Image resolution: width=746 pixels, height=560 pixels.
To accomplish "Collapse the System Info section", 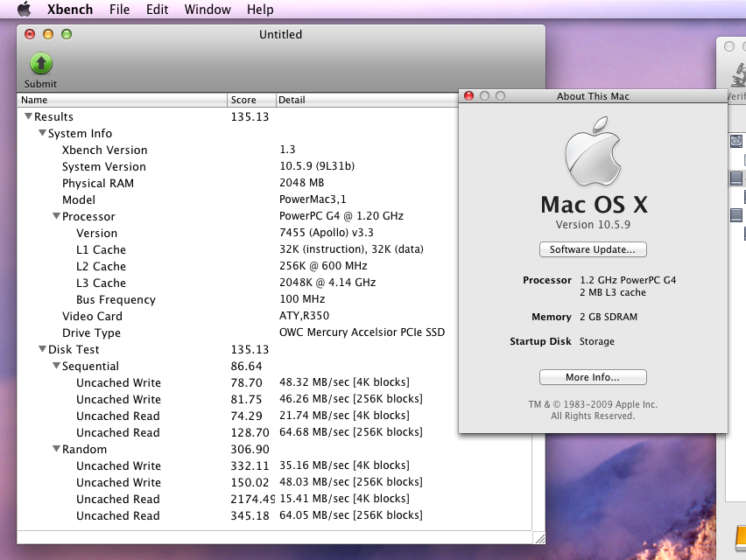I will click(42, 133).
